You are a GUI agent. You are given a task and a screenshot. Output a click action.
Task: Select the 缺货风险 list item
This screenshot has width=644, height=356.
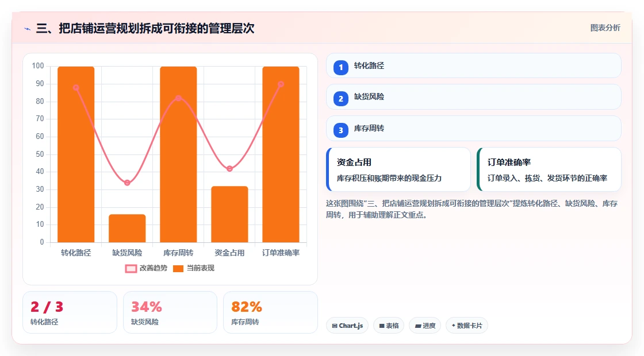point(474,97)
